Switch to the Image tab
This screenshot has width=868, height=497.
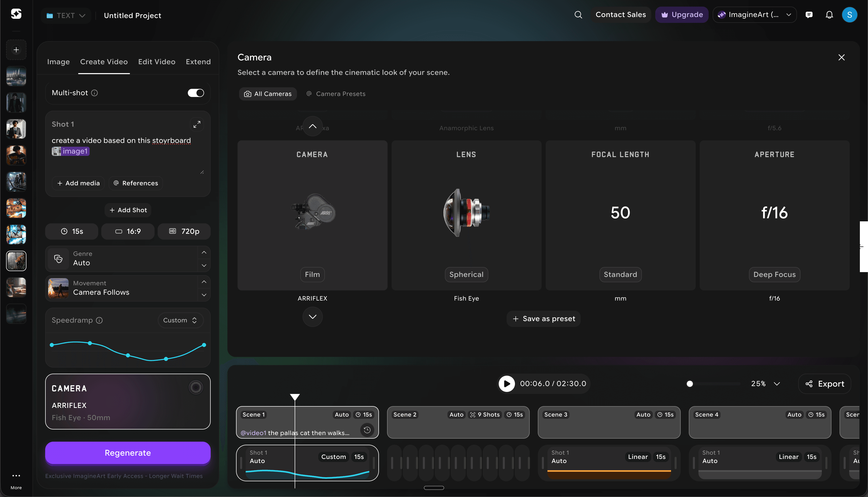[x=58, y=62]
